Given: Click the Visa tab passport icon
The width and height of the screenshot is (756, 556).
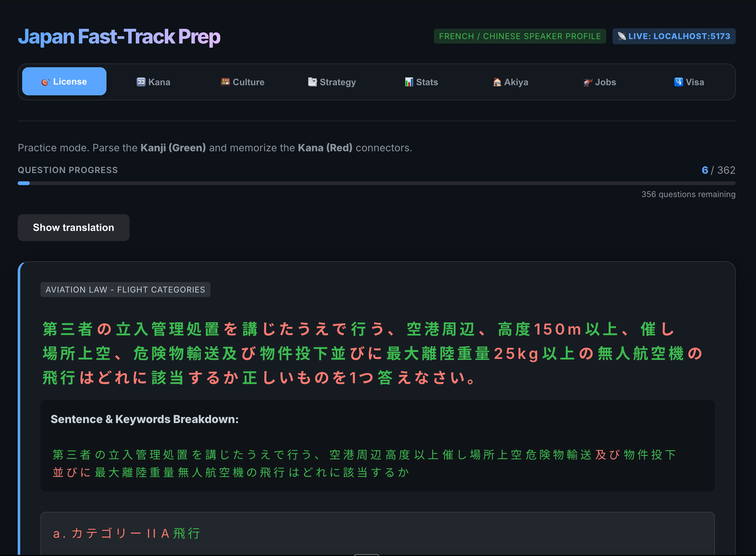Looking at the screenshot, I should 679,82.
